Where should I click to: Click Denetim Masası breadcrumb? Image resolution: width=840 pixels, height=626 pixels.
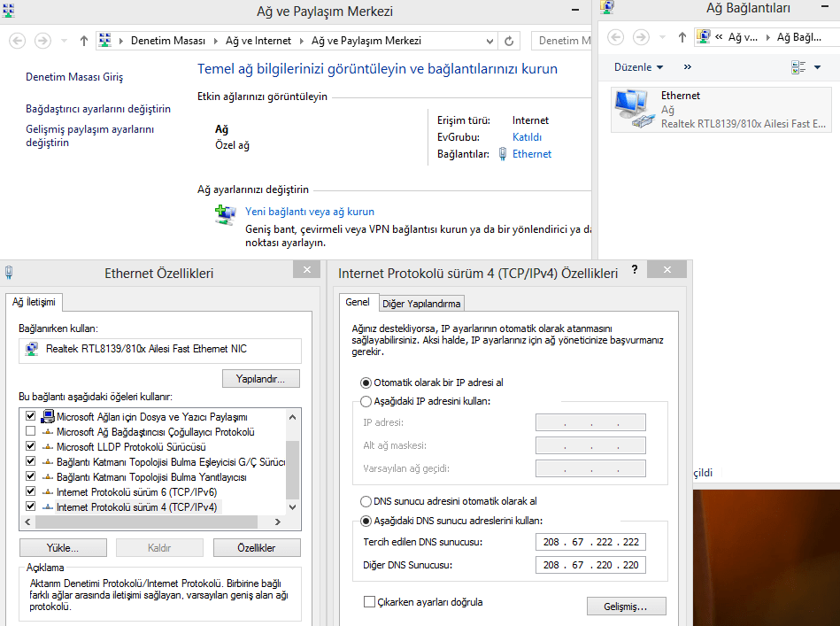pyautogui.click(x=167, y=41)
